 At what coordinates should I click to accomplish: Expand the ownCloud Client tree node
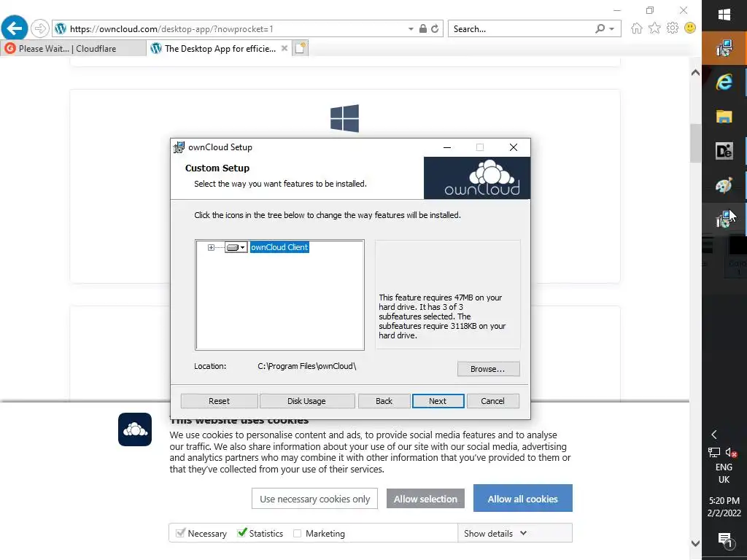click(x=211, y=248)
